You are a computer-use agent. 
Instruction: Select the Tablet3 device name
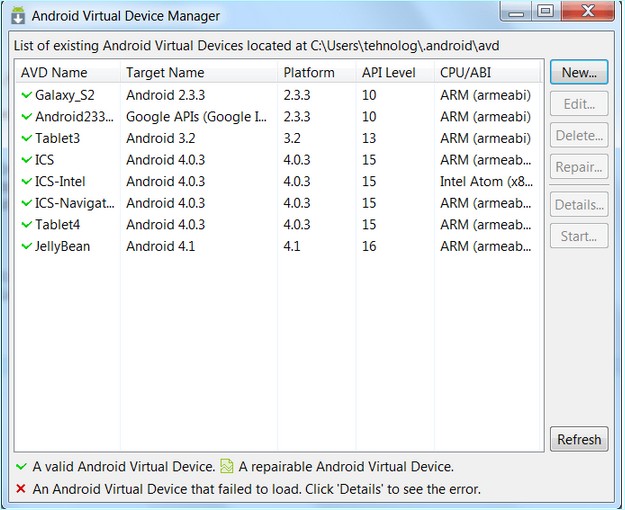click(x=57, y=138)
